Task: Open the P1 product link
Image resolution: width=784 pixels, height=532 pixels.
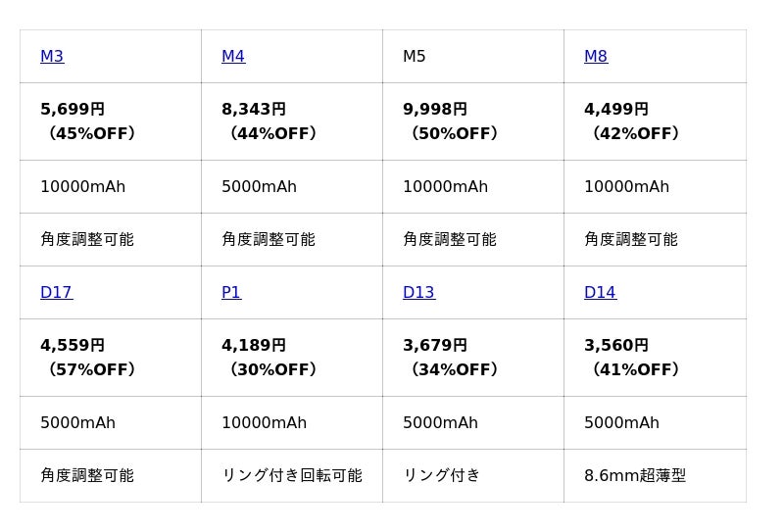Action: pos(231,293)
